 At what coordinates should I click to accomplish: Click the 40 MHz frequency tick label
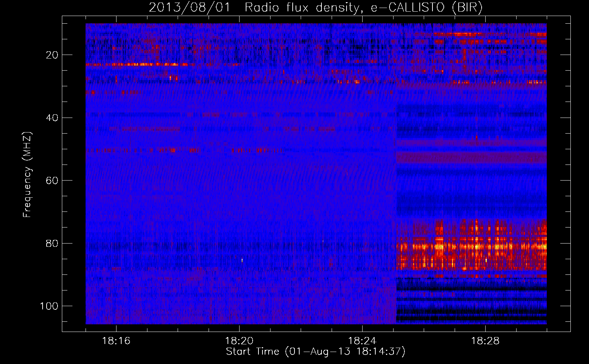pos(52,118)
